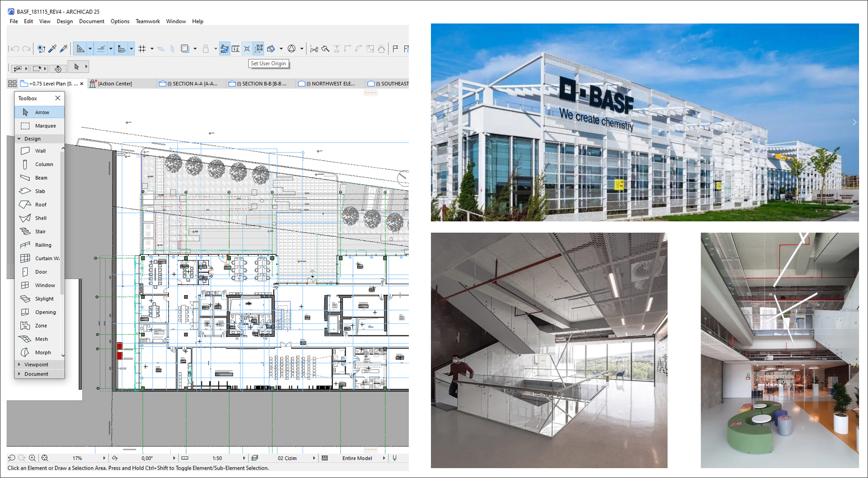The image size is (868, 478).
Task: Open the Teamwork menu
Action: 147,21
